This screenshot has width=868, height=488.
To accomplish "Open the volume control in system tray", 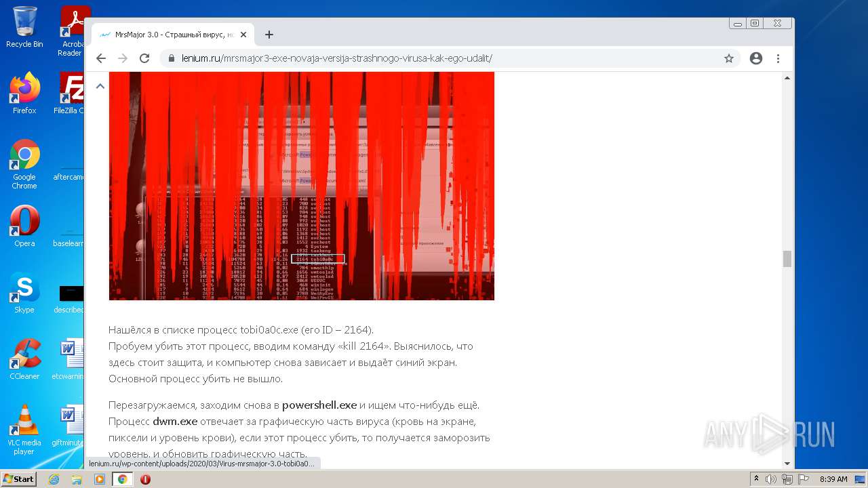I will 771,479.
